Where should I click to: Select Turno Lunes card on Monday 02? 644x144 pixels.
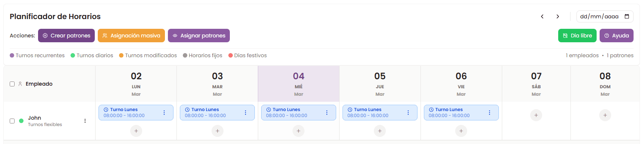[136, 113]
